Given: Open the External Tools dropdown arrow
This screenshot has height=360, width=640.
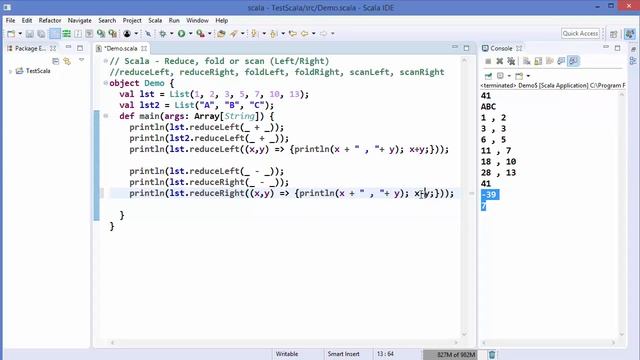Looking at the screenshot, I should pos(209,33).
